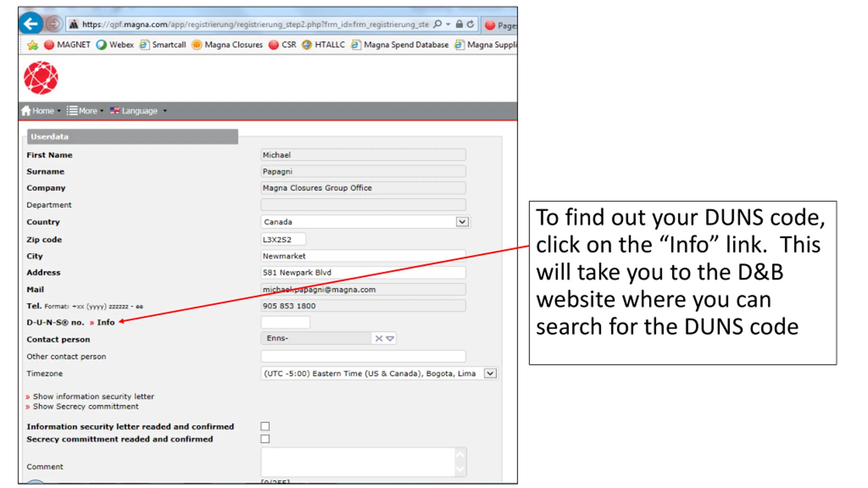Click the browser back arrow button

31,24
